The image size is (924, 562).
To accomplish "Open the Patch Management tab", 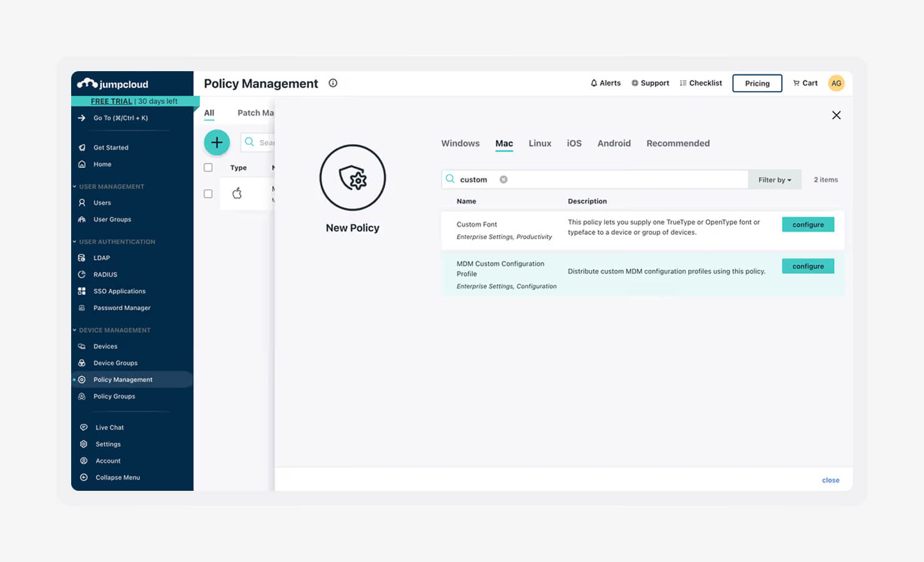I will 255,113.
